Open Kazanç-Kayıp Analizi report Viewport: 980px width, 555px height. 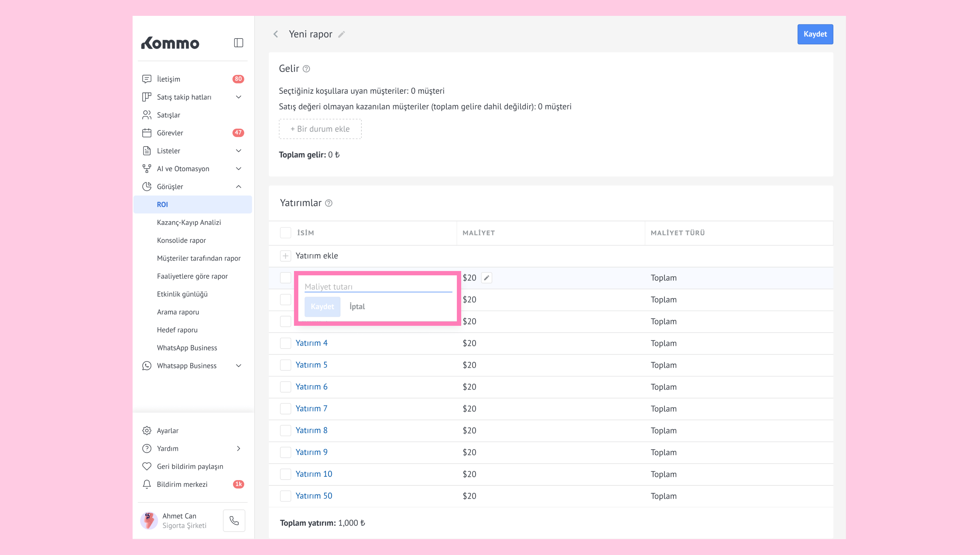click(189, 223)
